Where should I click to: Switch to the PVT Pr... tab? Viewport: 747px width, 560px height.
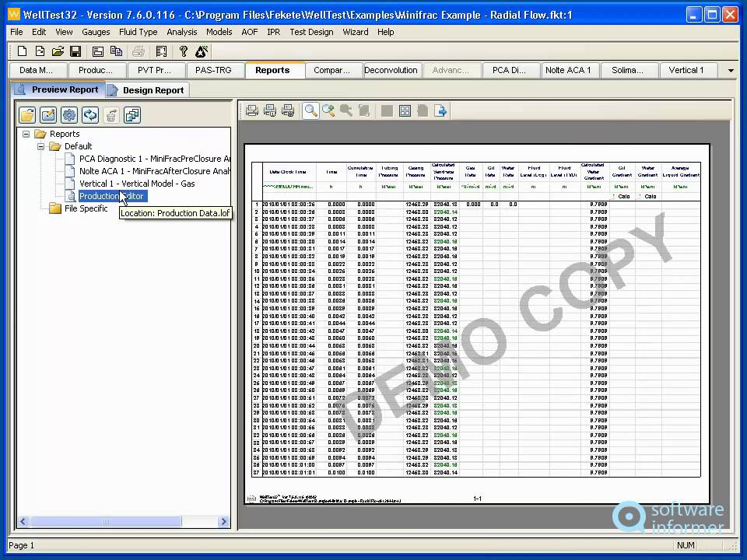156,71
